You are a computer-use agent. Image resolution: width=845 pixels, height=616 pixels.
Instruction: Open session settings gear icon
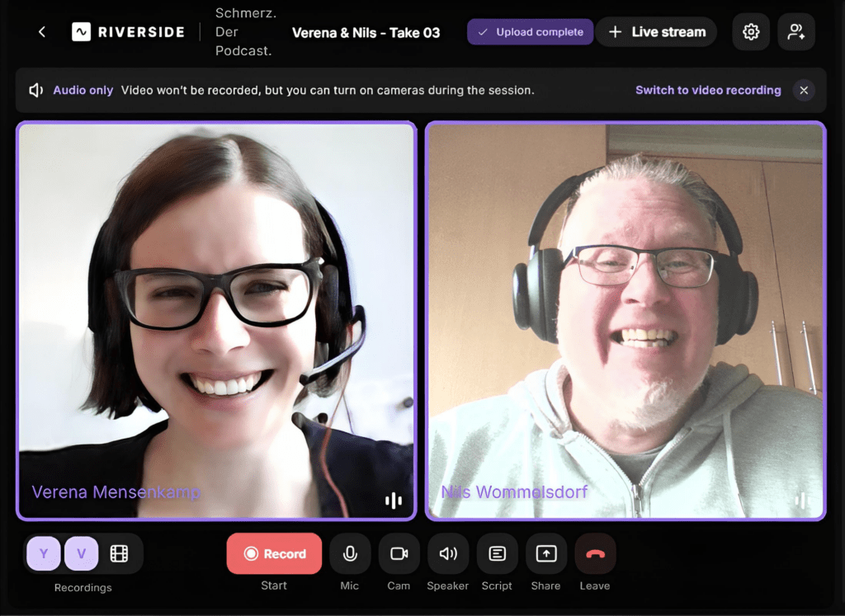pos(751,32)
